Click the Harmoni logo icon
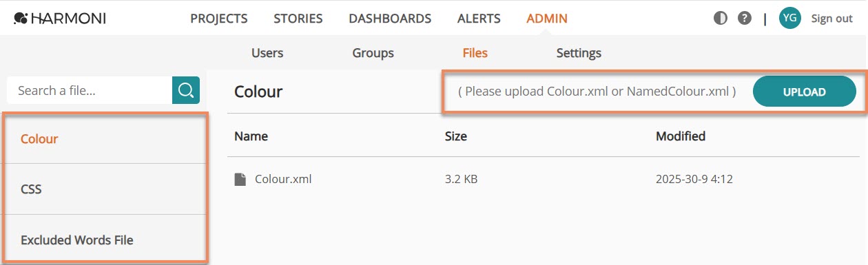This screenshot has width=868, height=265. tap(20, 19)
